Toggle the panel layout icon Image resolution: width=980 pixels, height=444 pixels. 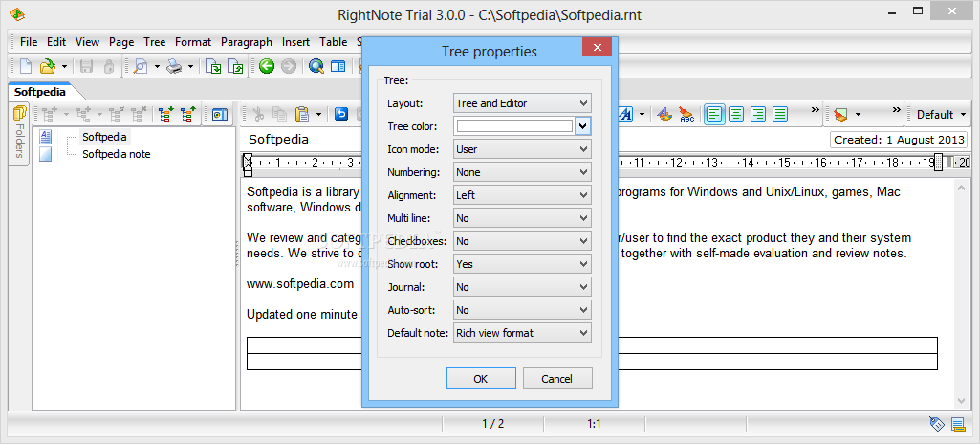point(338,66)
